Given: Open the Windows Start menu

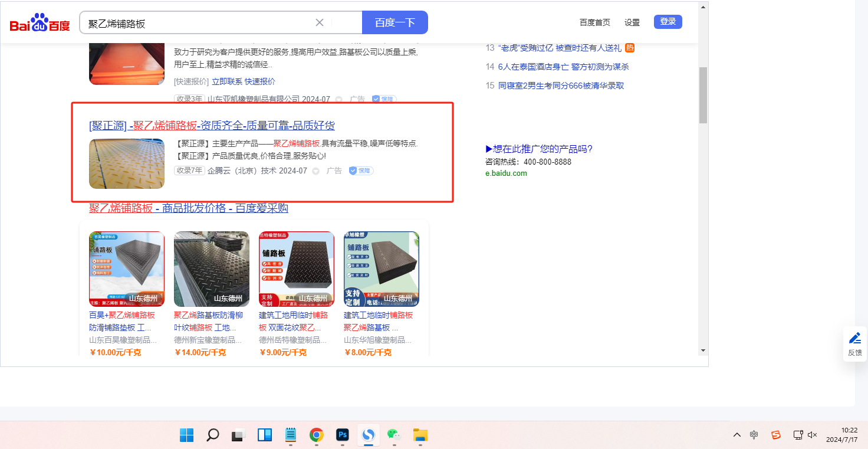Looking at the screenshot, I should (x=186, y=435).
